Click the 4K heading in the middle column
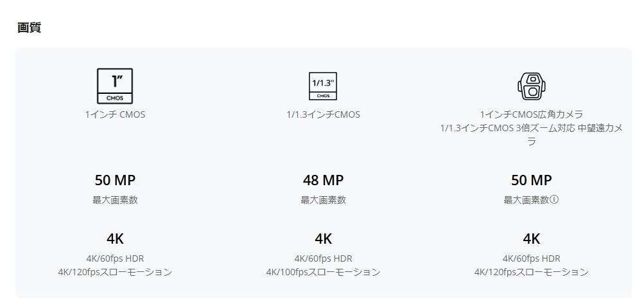 323,239
